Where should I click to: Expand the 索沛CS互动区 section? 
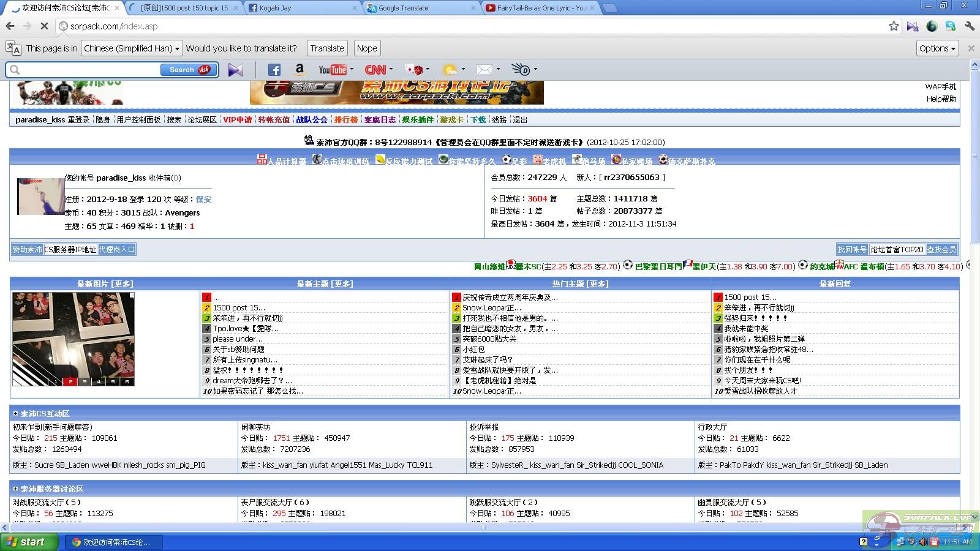(15, 414)
